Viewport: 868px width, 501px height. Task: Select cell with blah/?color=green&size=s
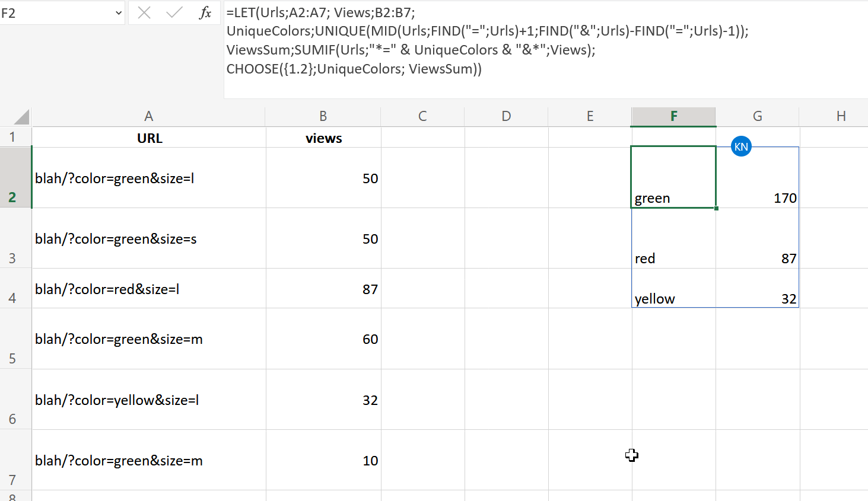click(x=149, y=238)
